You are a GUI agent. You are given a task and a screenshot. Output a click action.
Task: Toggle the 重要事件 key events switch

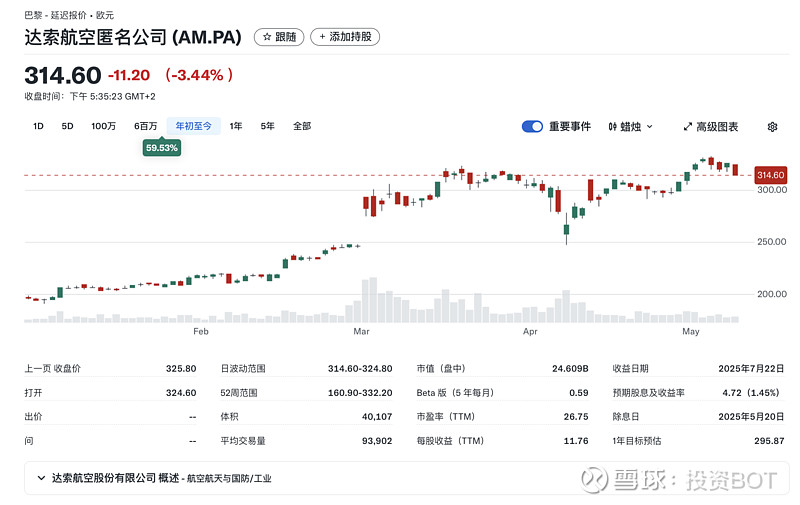click(x=532, y=127)
